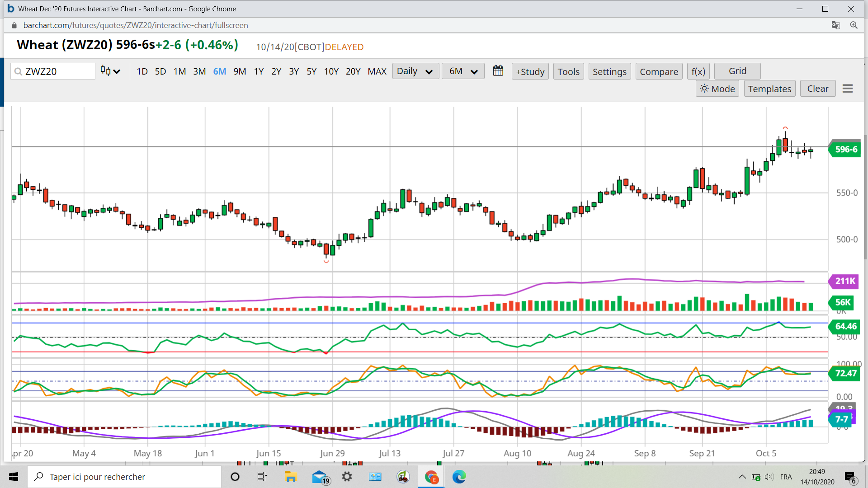Expand the Daily frequency dropdown
Screen dimensions: 868x488
coord(415,71)
